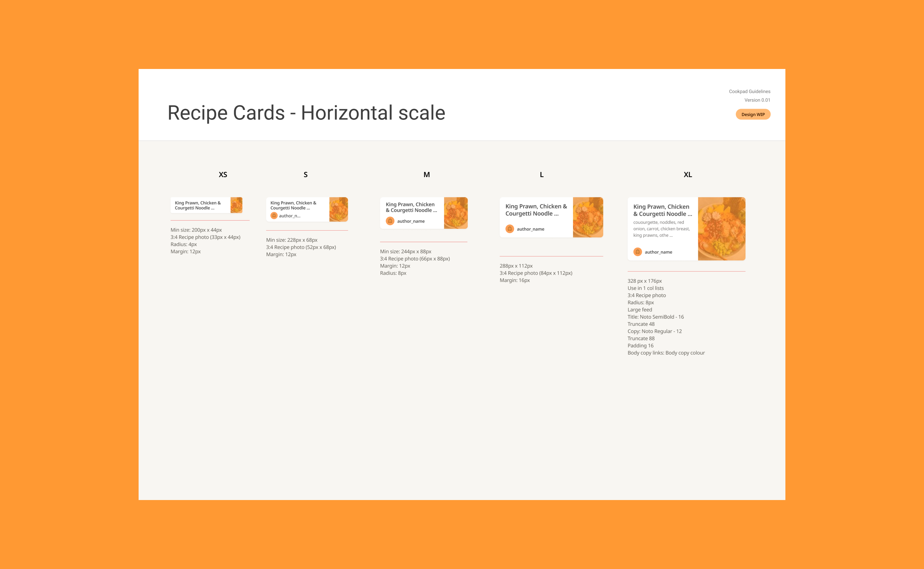
Task: Click author_name in the M card
Action: [411, 221]
